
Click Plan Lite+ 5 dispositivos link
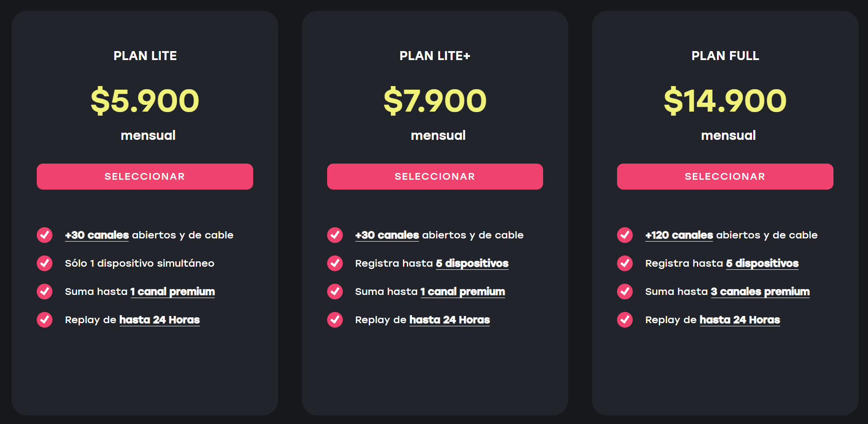[x=472, y=264]
